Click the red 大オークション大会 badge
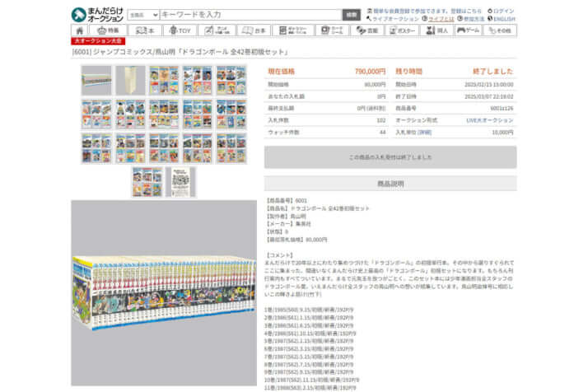 (98, 41)
